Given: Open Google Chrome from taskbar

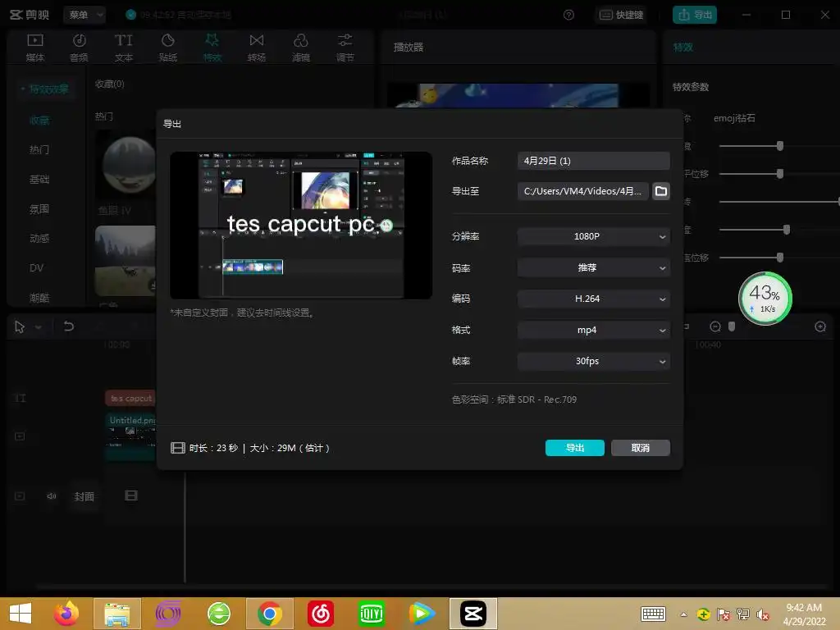Looking at the screenshot, I should [269, 614].
